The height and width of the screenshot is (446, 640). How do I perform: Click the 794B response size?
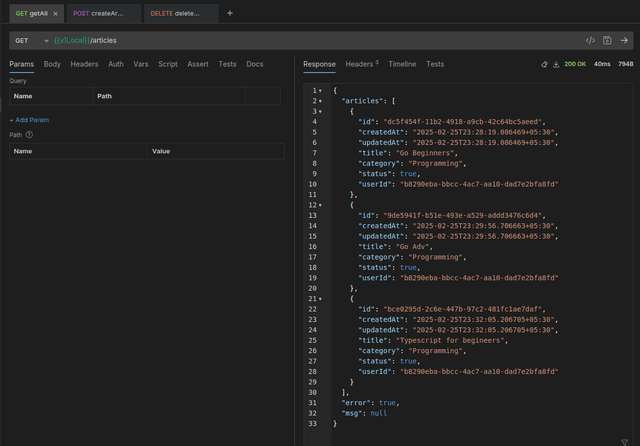[x=625, y=64]
